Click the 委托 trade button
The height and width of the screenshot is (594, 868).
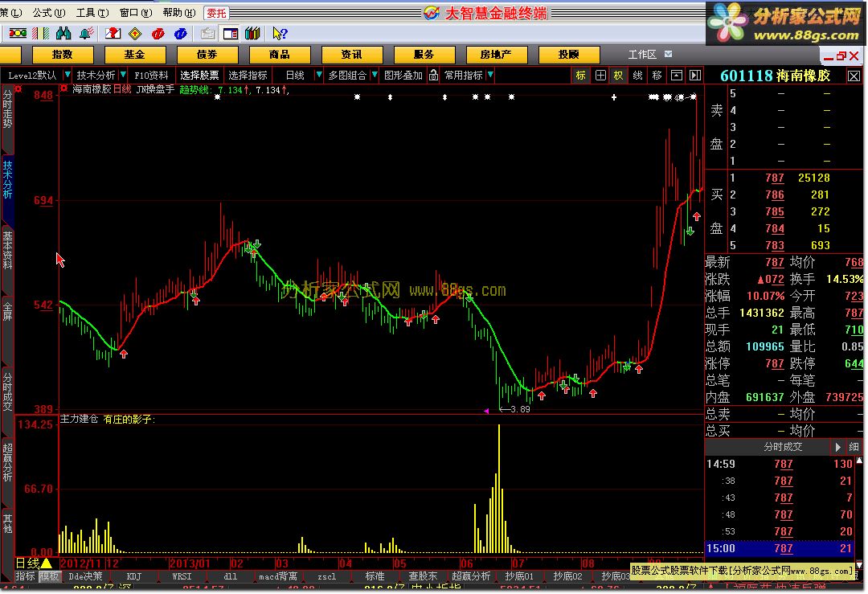click(216, 13)
